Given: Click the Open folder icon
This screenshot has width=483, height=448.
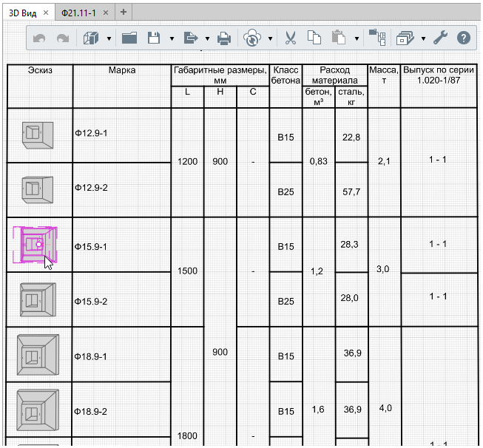Looking at the screenshot, I should tap(129, 38).
